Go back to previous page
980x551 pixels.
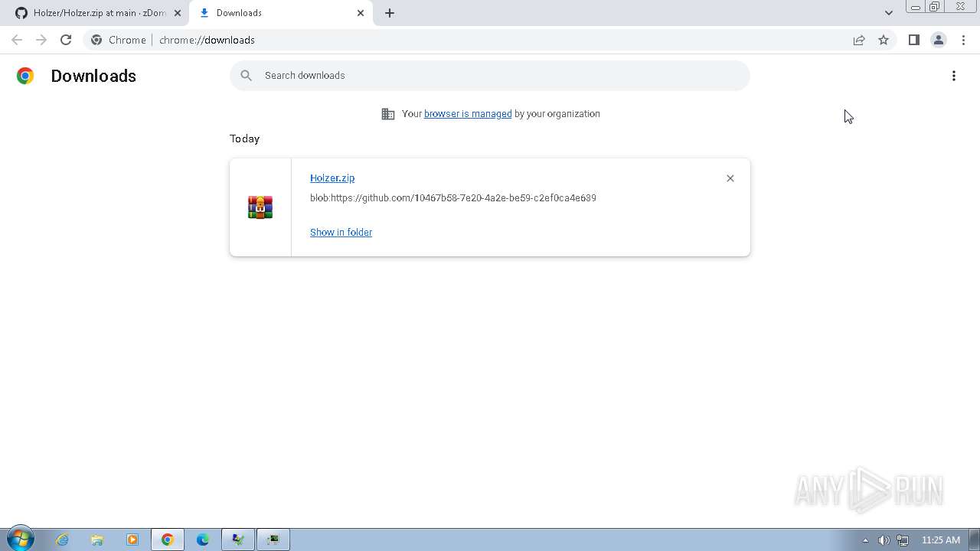point(17,40)
